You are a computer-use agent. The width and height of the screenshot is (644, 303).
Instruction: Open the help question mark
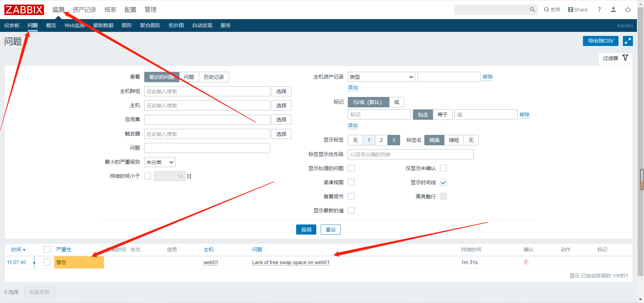(x=599, y=10)
